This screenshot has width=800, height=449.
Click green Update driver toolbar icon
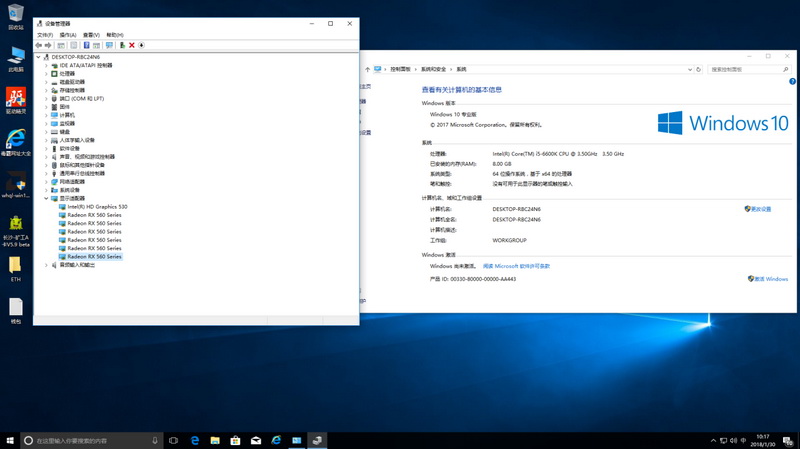122,45
